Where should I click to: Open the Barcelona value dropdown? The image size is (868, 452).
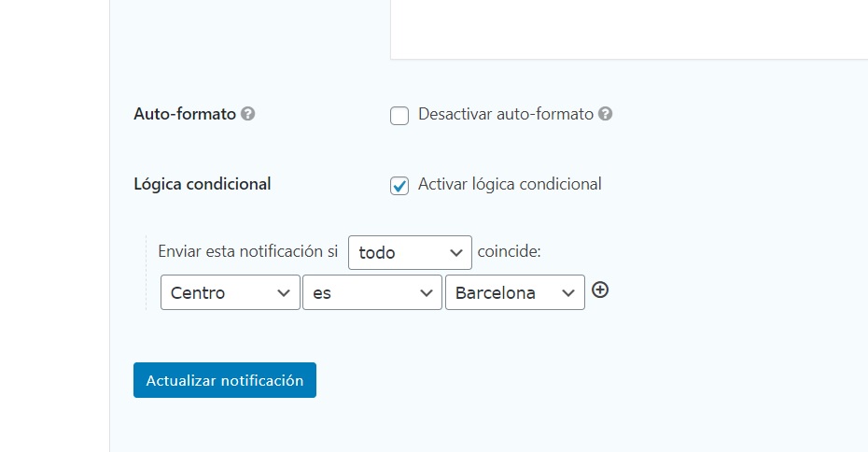coord(515,292)
